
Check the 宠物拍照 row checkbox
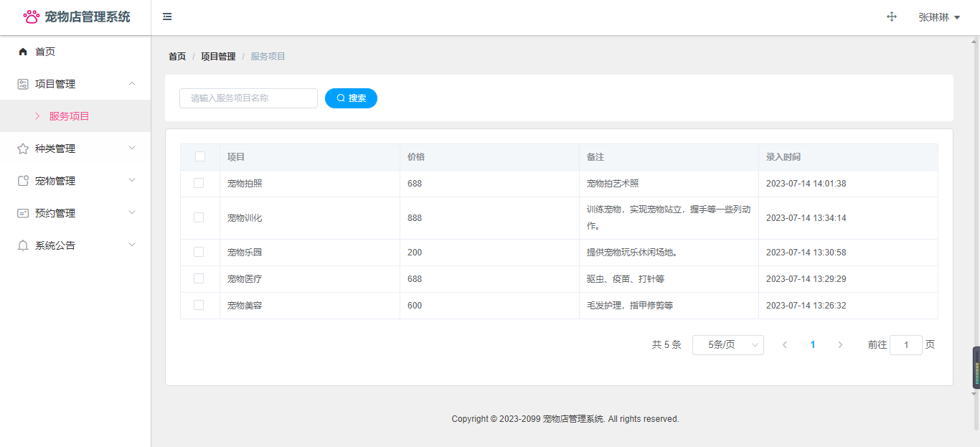199,183
